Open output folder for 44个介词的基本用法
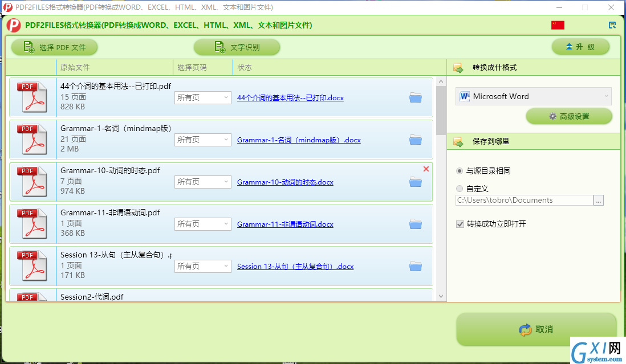 coord(416,97)
